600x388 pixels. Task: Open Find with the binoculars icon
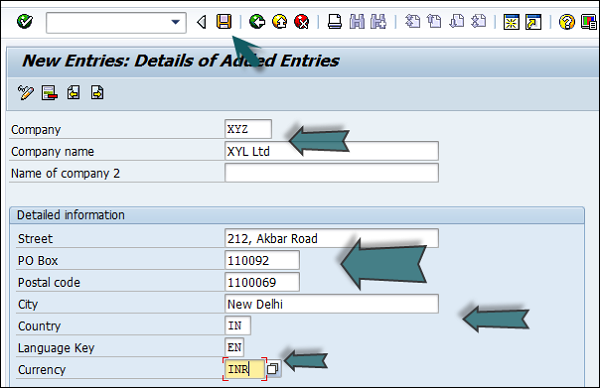click(x=357, y=22)
